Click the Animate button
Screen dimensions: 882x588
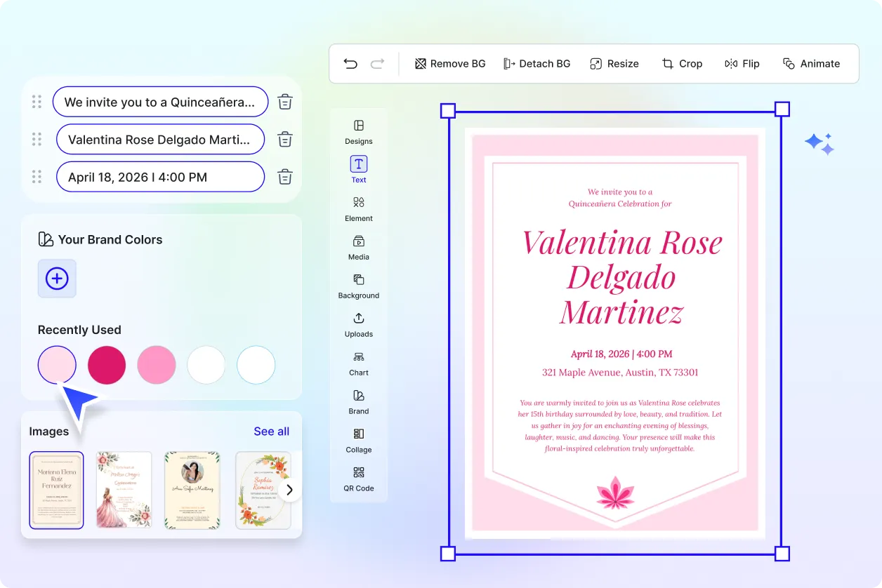tap(811, 63)
